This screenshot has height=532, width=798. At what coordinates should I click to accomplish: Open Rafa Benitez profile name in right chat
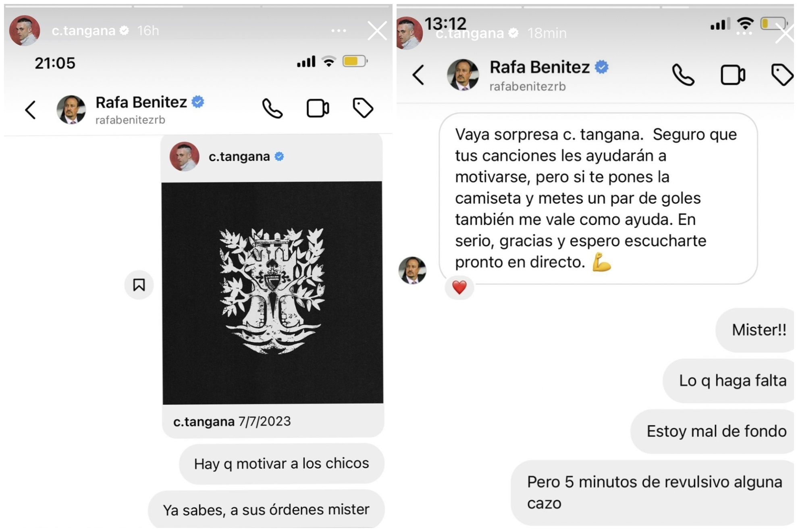pyautogui.click(x=540, y=67)
